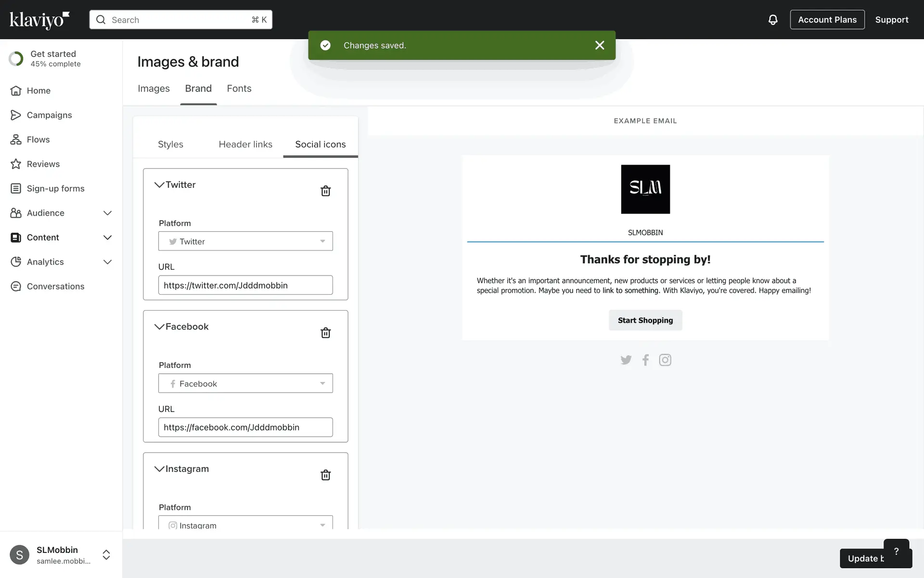
Task: Click the Account Plans button
Action: 827,20
